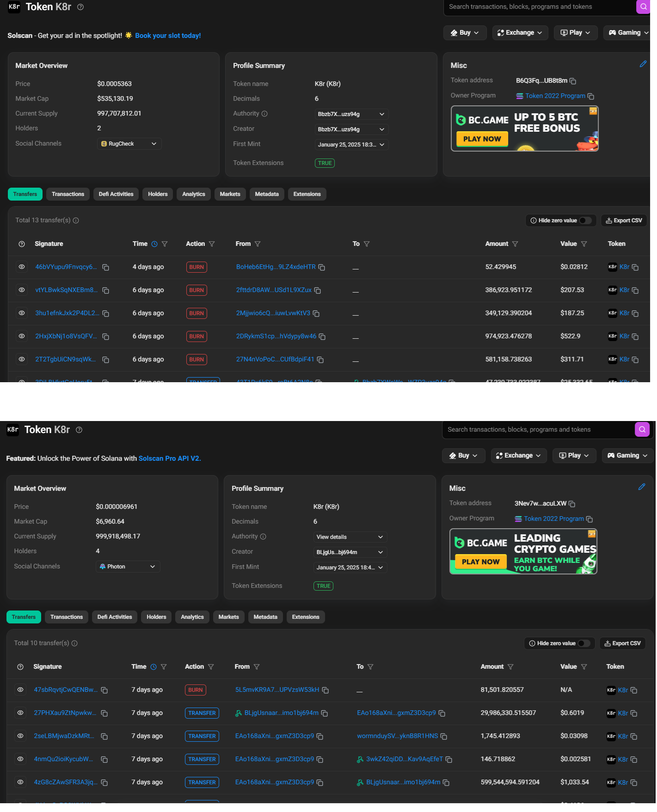Toggle eye icon for signature 46bVYupu9Fnvqcy6...
Image resolution: width=657 pixels, height=812 pixels.
click(22, 267)
